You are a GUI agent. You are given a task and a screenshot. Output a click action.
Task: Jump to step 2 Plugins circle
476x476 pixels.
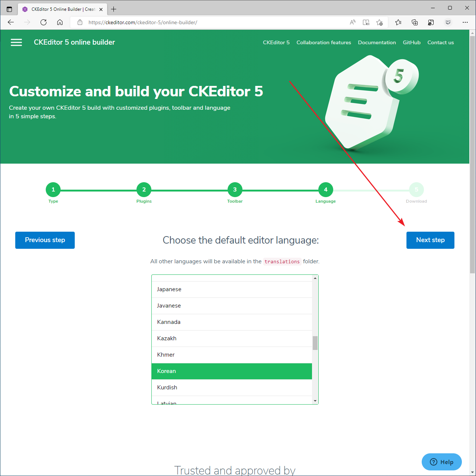pos(144,190)
